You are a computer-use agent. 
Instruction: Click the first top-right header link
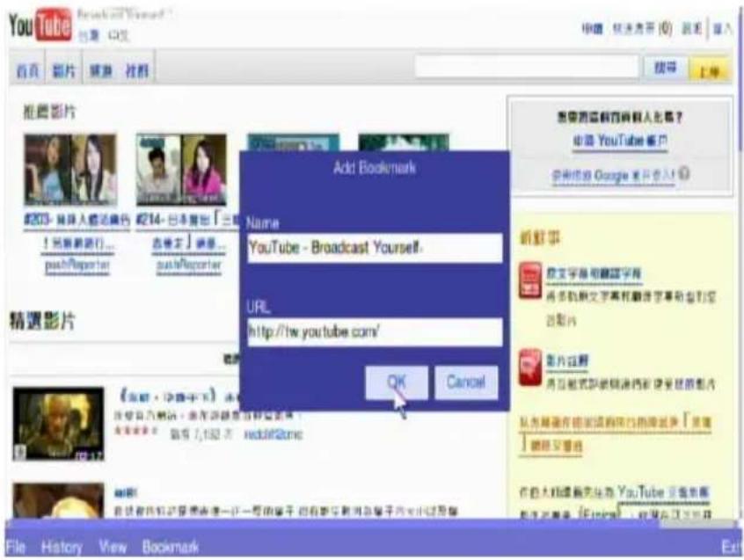(592, 29)
